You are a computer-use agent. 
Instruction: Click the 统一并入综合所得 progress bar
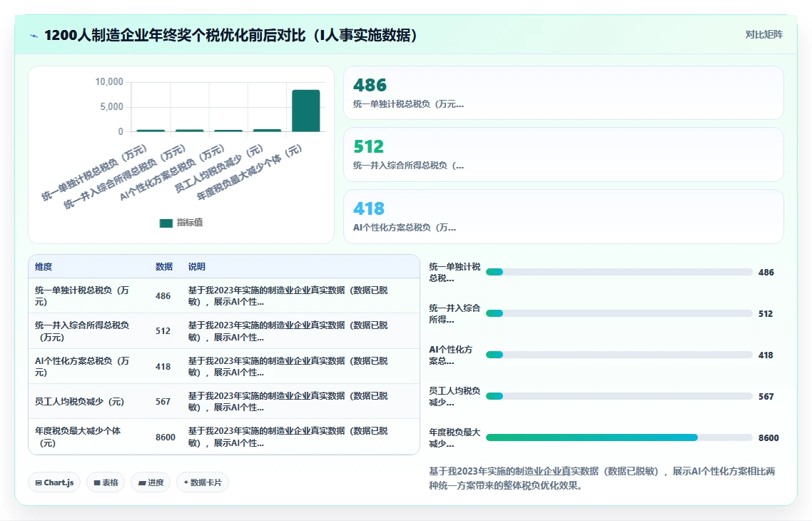click(x=619, y=313)
